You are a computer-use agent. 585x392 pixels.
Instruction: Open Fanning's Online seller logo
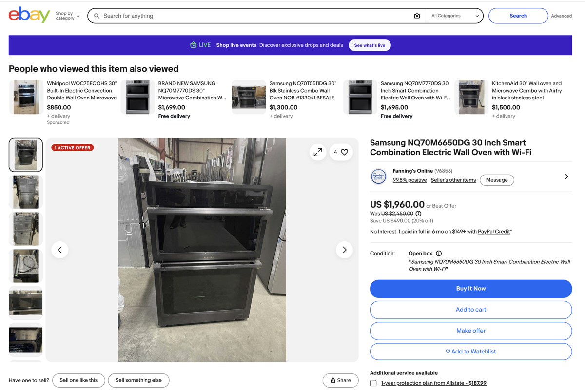click(378, 176)
